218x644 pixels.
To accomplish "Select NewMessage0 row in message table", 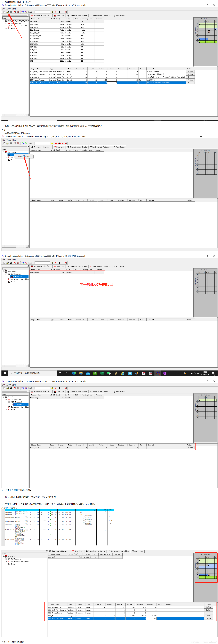I will pyautogui.click(x=67, y=273).
